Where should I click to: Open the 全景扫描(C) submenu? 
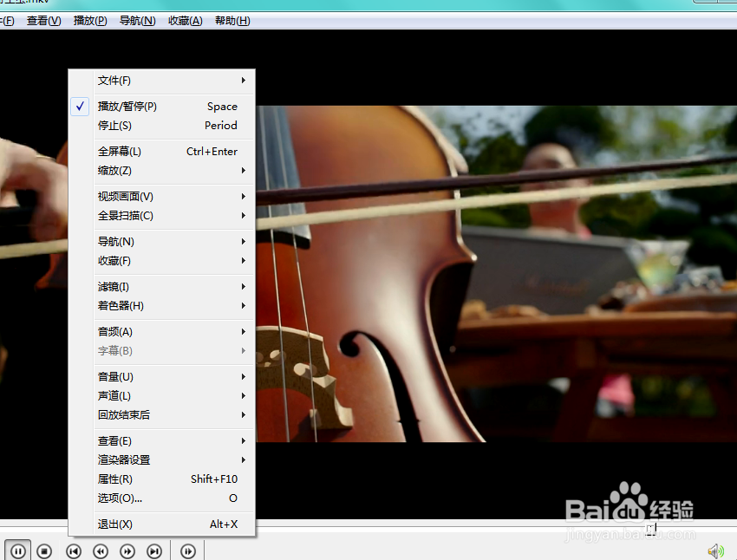(162, 216)
